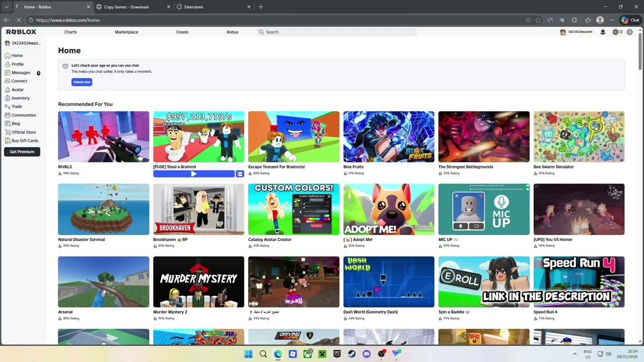The image size is (644, 362).
Task: Open Charts in top navigation
Action: click(70, 32)
